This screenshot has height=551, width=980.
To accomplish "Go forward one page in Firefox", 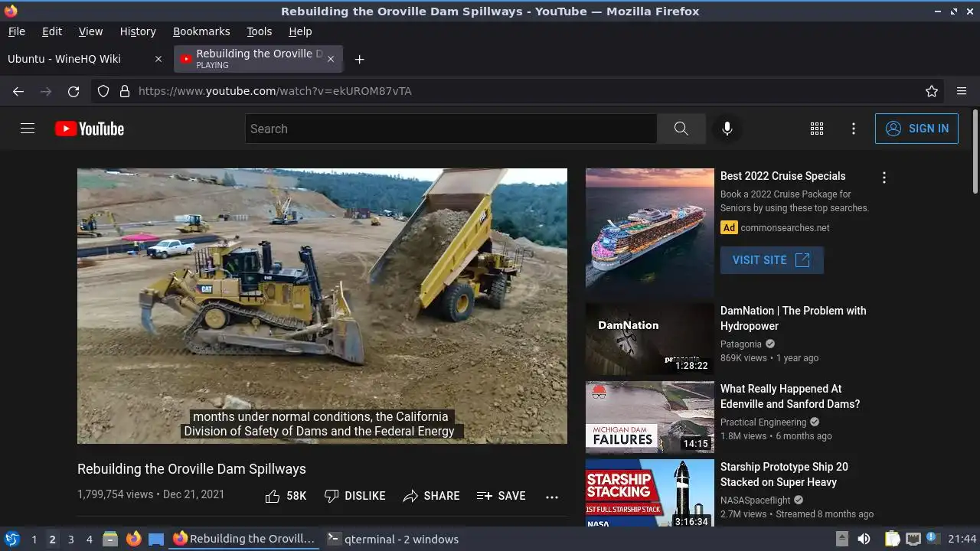I will [46, 91].
